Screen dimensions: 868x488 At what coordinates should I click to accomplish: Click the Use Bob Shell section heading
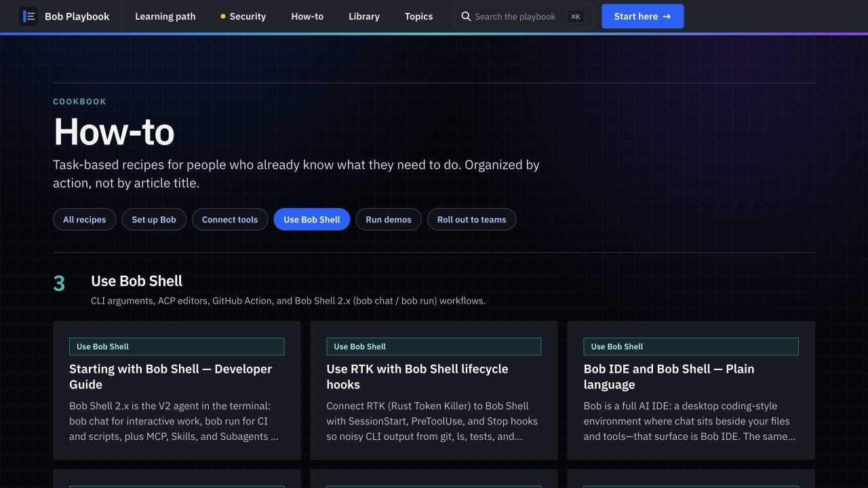pyautogui.click(x=137, y=281)
